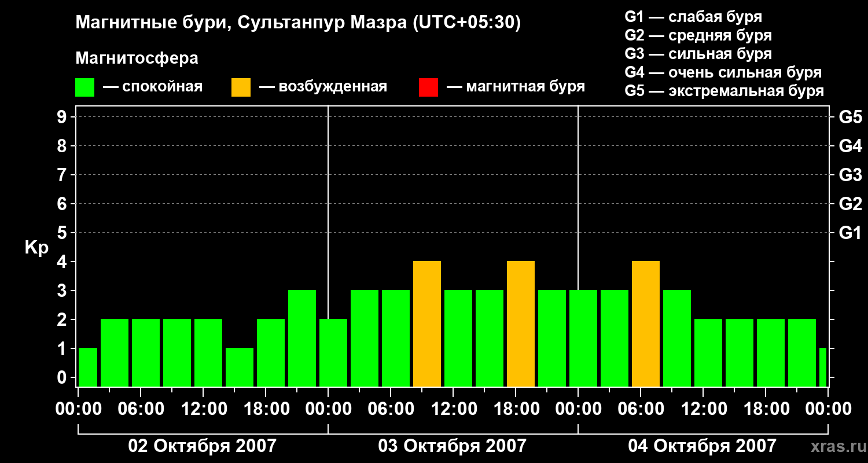Click the orange Kp 4 bar on 04 October
The width and height of the screenshot is (868, 463).
646,324
